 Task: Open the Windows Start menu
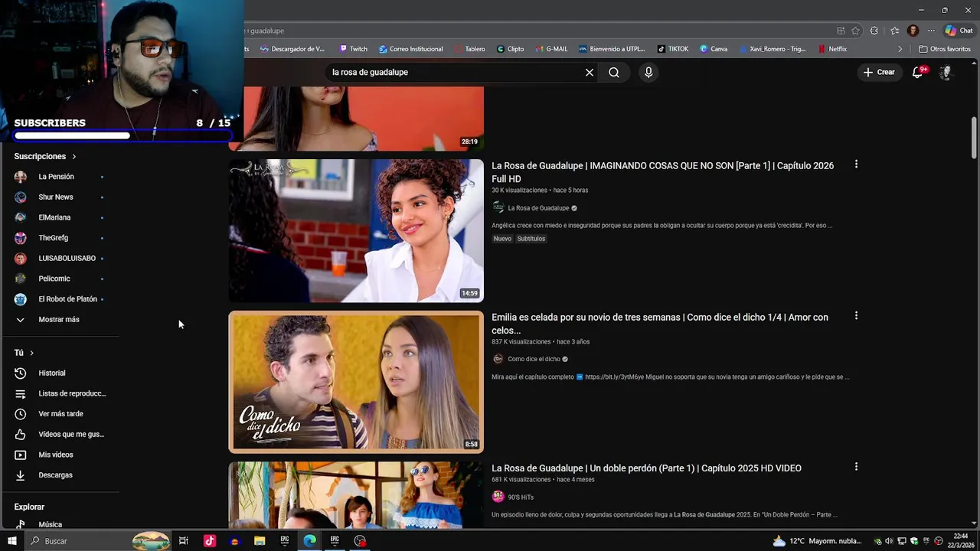click(12, 541)
